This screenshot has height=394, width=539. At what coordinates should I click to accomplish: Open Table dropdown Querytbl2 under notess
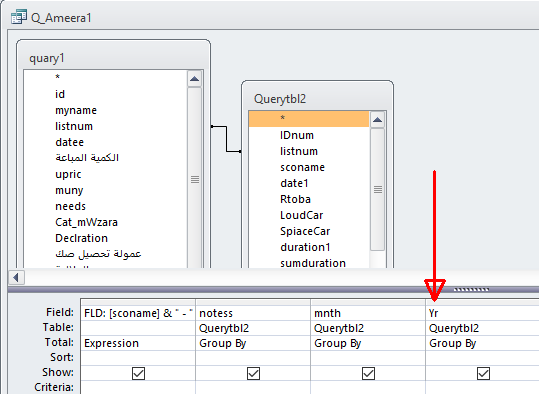coord(253,328)
